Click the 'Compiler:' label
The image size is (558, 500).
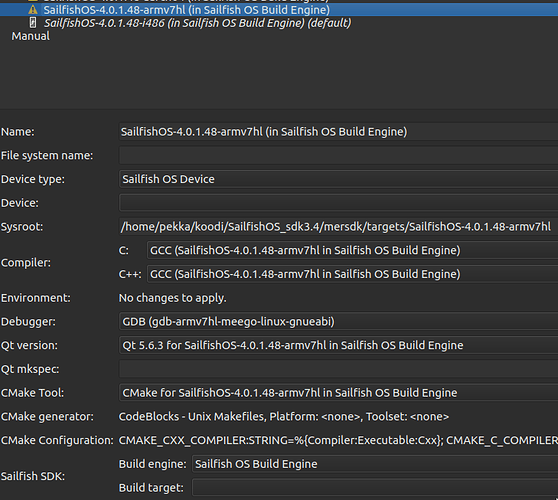[26, 263]
